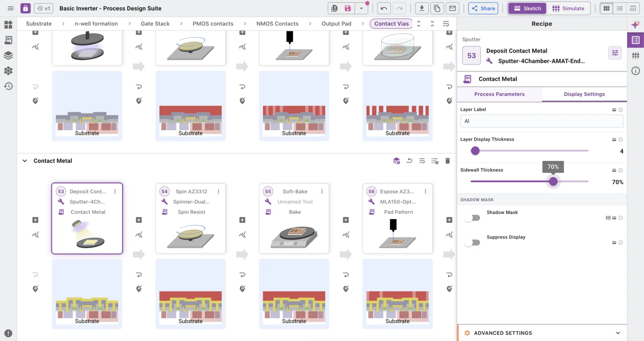Save the design with the red save icon
Viewport: 644px width, 341px height.
(348, 8)
